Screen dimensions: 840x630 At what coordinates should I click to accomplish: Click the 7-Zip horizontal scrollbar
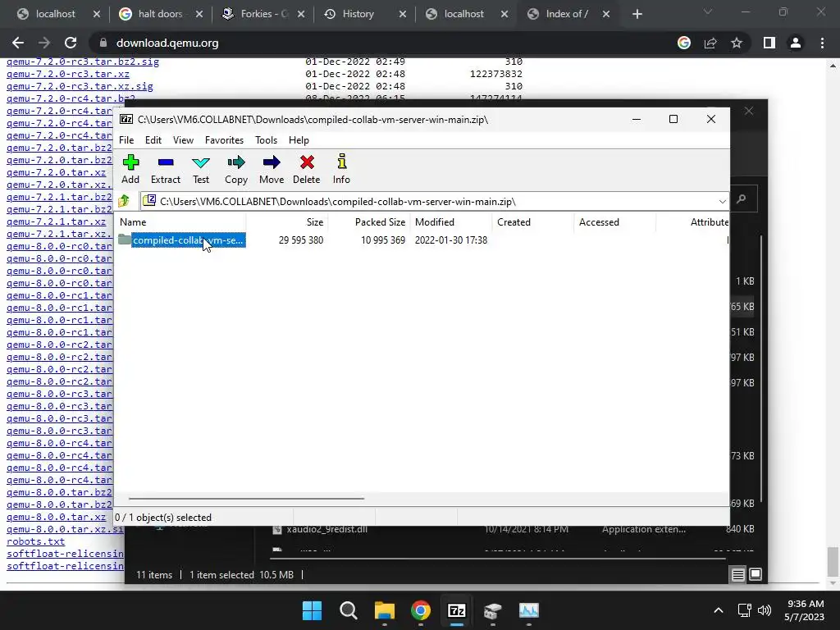(x=246, y=498)
